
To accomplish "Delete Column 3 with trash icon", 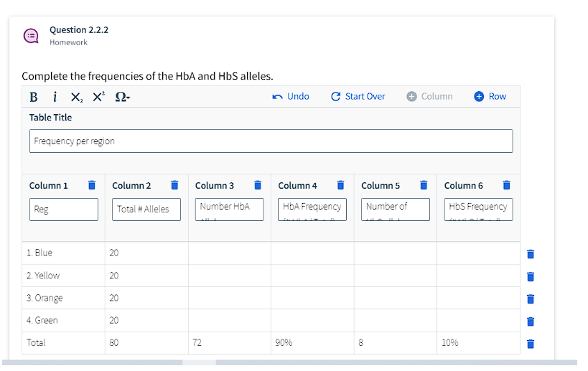I will (x=258, y=185).
